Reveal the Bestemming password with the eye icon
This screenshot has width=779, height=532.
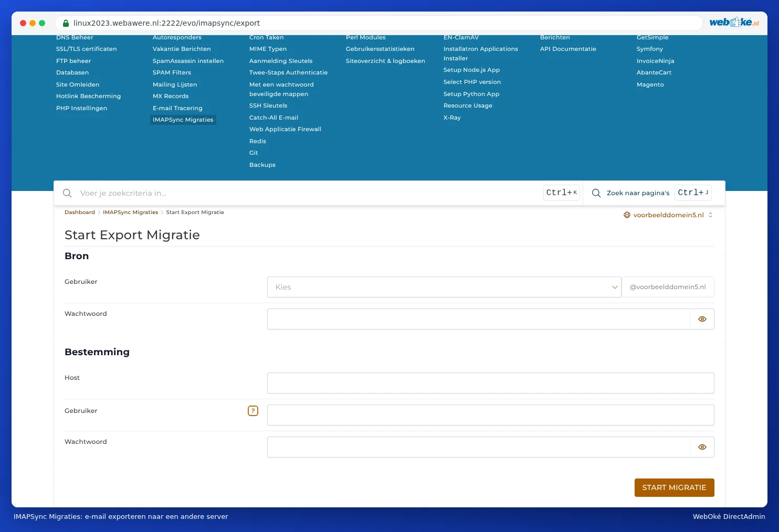click(x=702, y=447)
